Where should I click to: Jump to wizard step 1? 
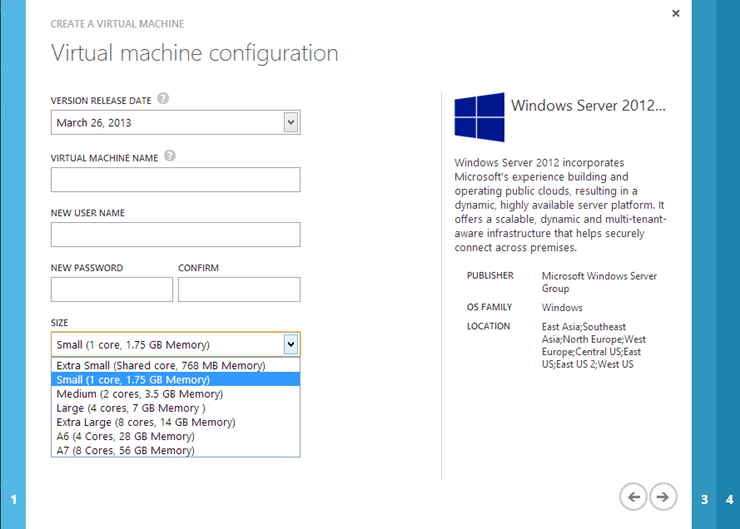click(13, 499)
